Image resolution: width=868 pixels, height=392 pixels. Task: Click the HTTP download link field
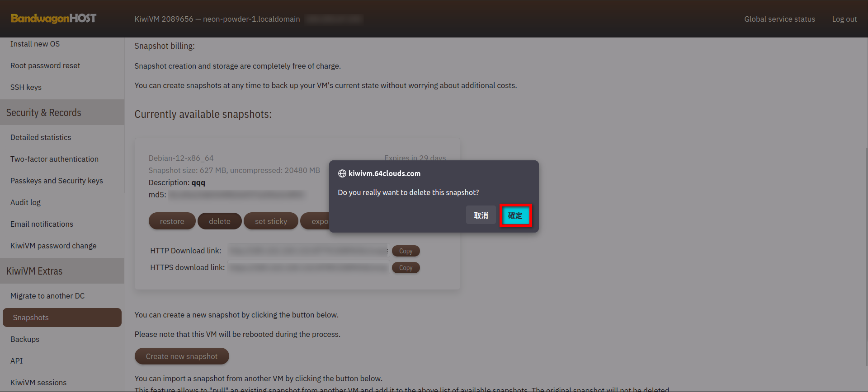(x=308, y=251)
